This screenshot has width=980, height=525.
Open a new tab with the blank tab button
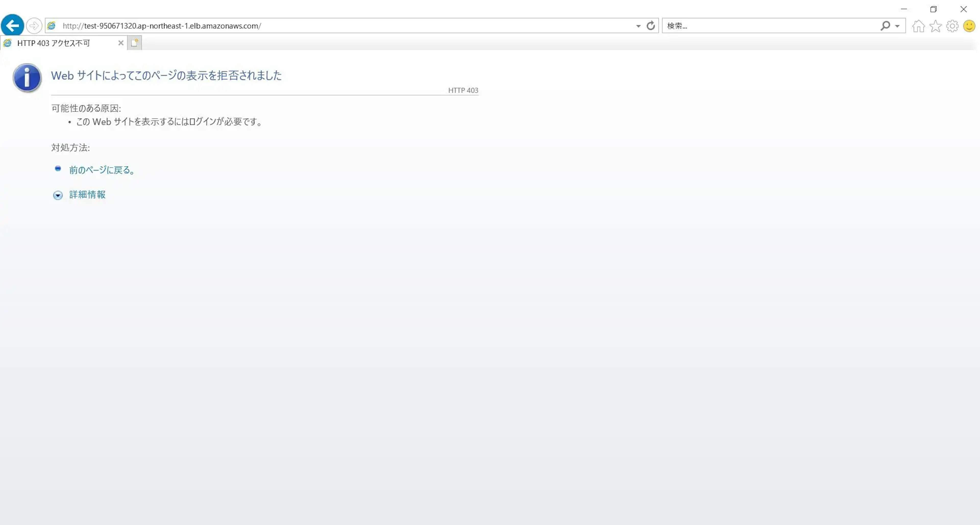pyautogui.click(x=134, y=43)
